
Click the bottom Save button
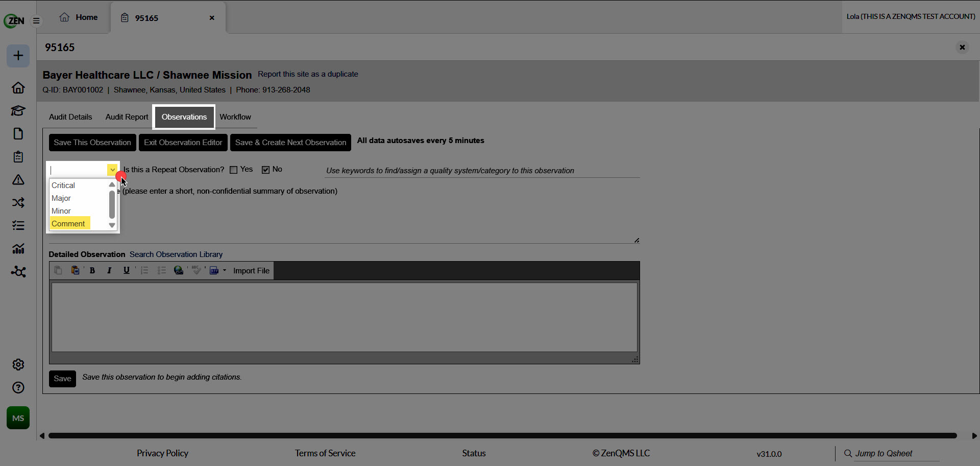click(62, 379)
